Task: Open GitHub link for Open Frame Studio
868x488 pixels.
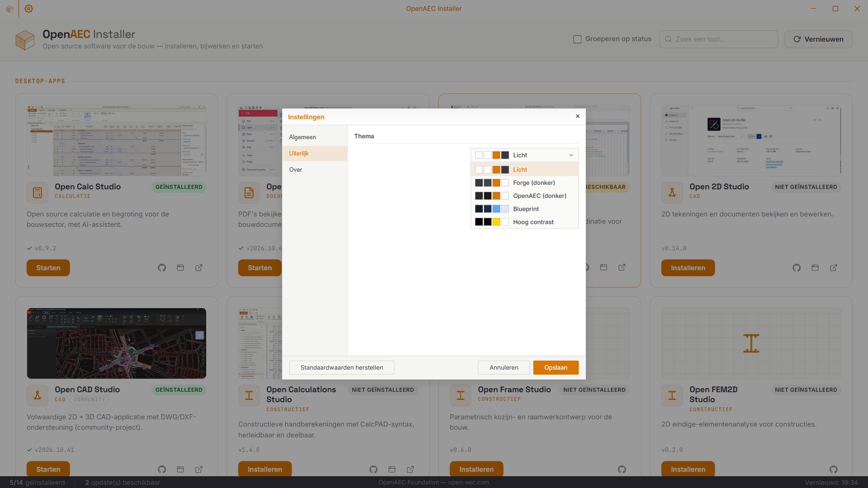Action: pyautogui.click(x=622, y=469)
